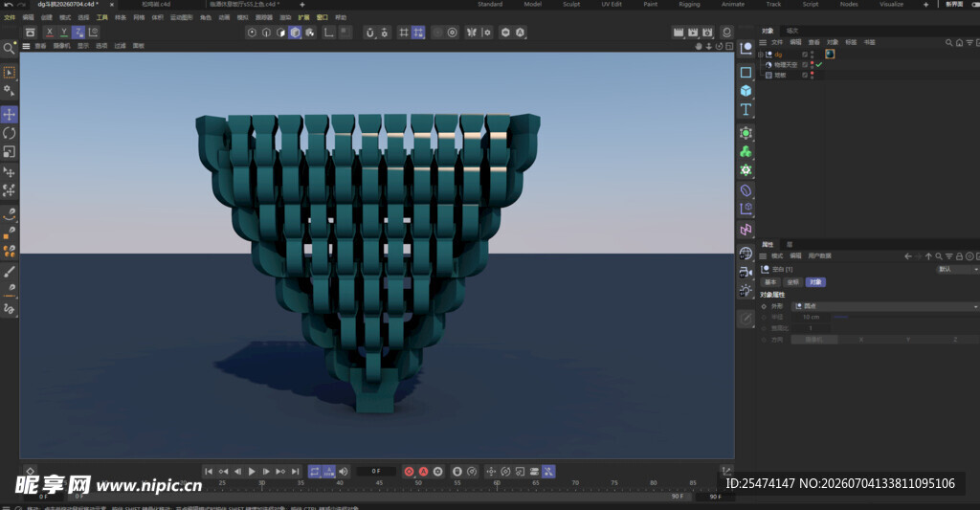Select the Rotate tool in left toolbar
Screen dimensions: 980x510
point(10,133)
